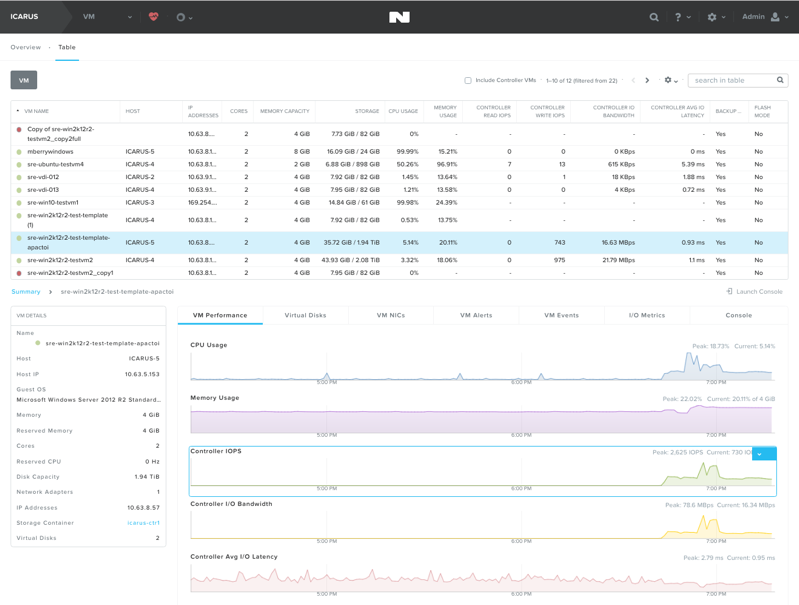Open the search magnifier in top bar
The image size is (799, 605).
point(654,17)
